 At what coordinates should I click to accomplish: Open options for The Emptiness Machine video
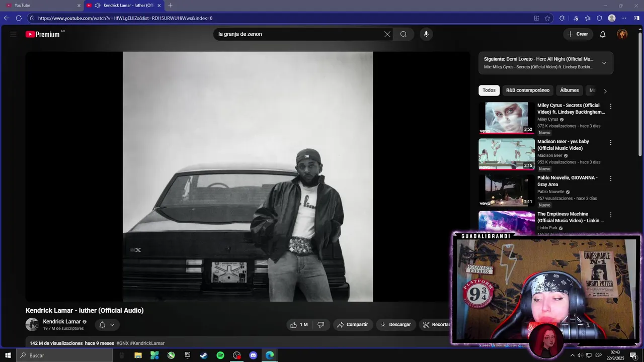coord(611,215)
